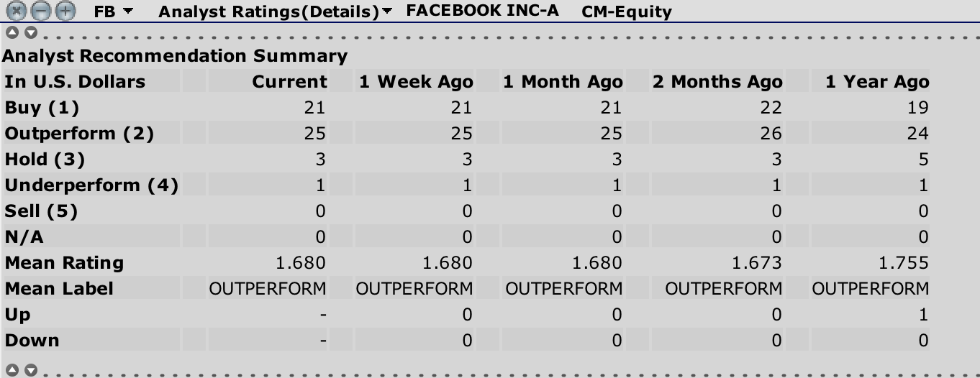Select the 1 Month Ago column header
Screen dimensions: 980x378
[x=563, y=81]
